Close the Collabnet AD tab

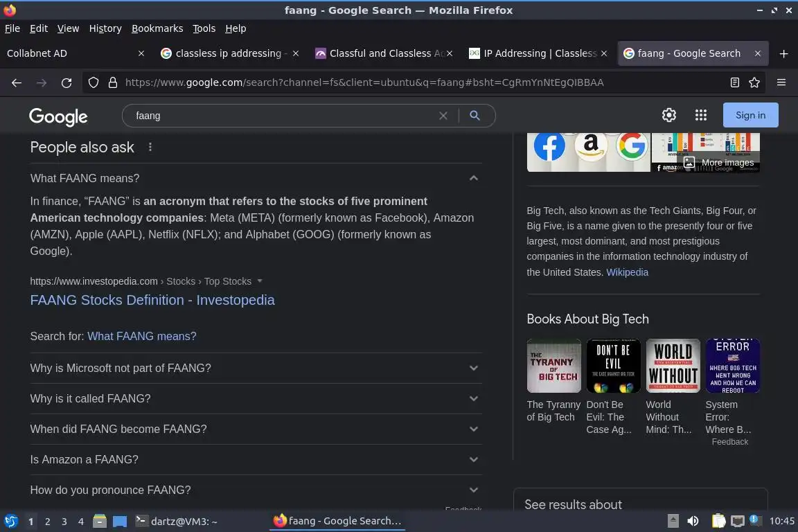[x=141, y=53]
